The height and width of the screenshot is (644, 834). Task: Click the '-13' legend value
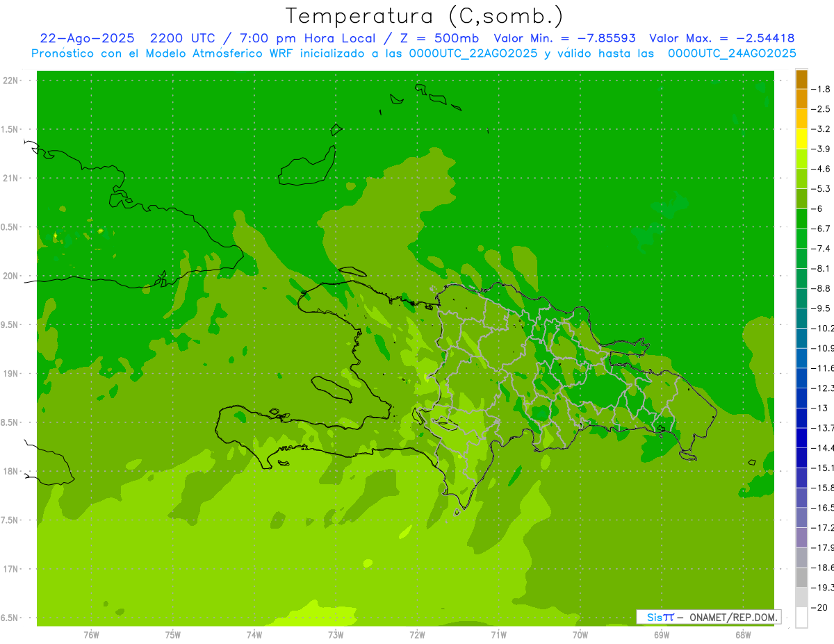819,408
